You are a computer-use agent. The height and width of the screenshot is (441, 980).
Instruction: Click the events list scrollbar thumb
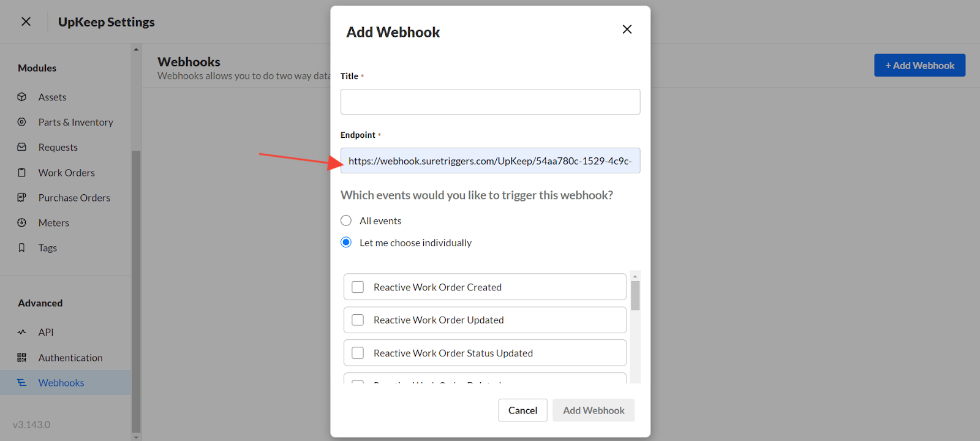click(635, 296)
